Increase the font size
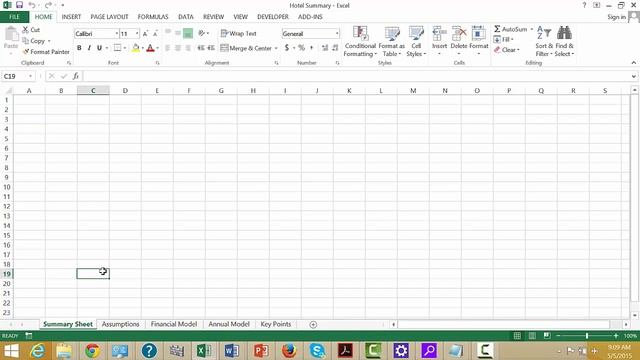Image resolution: width=640 pixels, height=360 pixels. [x=145, y=34]
